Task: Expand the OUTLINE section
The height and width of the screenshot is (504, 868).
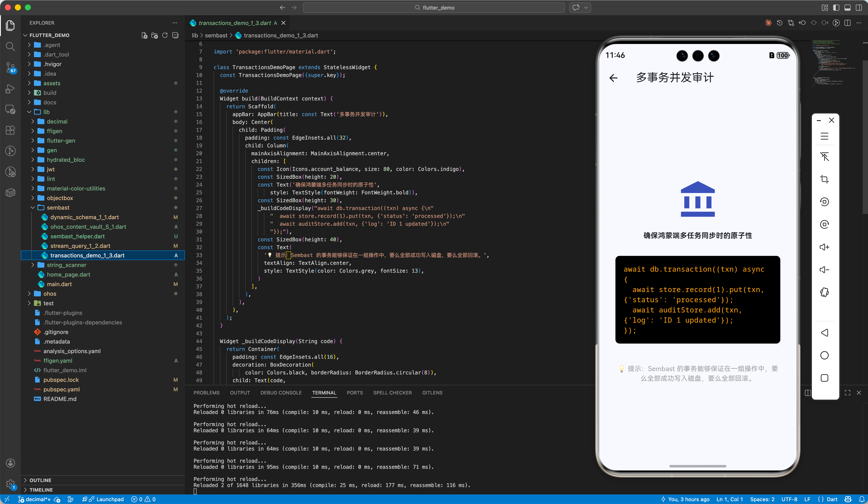Action: tap(40, 480)
